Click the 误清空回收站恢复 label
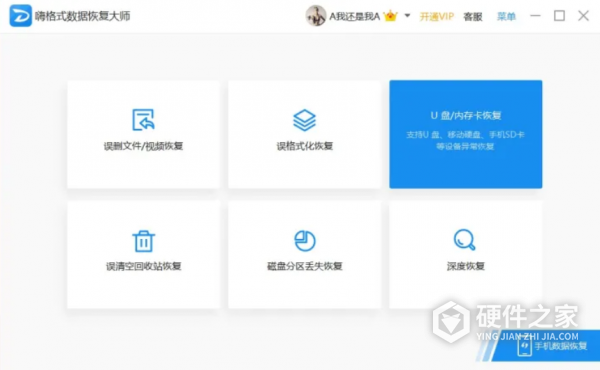This screenshot has height=370, width=600. tap(143, 266)
